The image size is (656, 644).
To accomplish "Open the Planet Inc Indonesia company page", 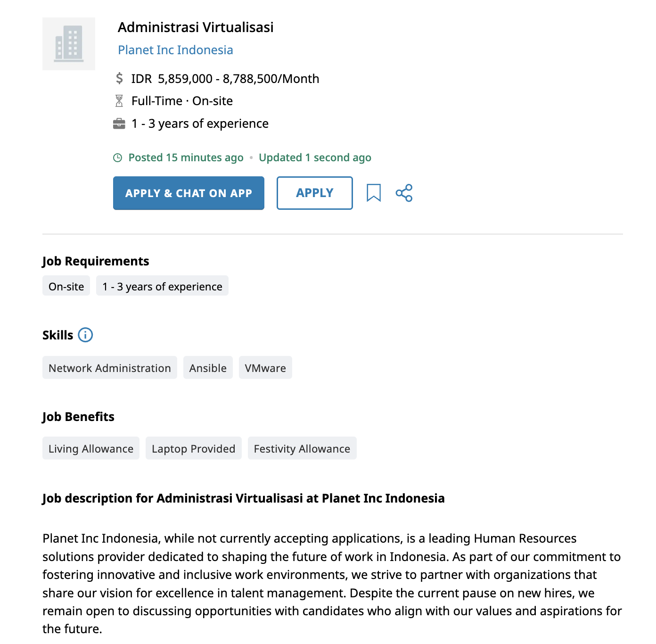I will point(175,50).
